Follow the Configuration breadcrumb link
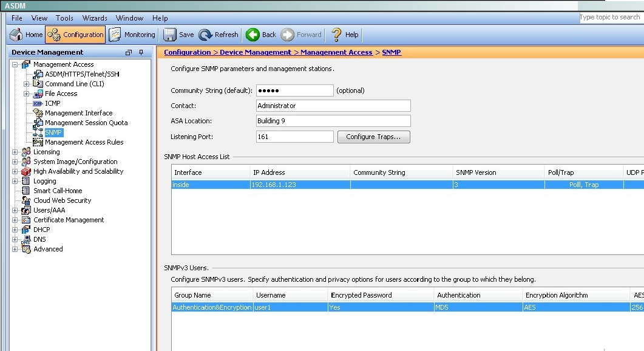The height and width of the screenshot is (351, 644). 188,52
